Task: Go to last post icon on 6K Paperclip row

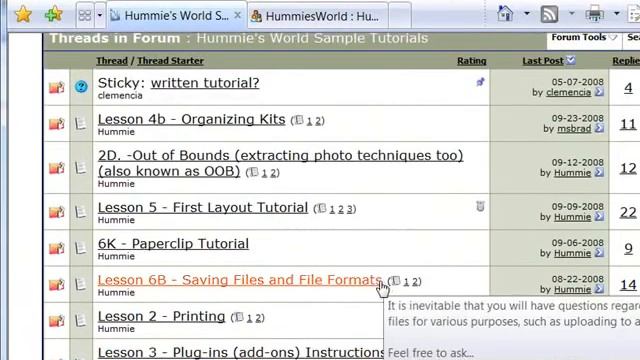Action: click(x=599, y=253)
